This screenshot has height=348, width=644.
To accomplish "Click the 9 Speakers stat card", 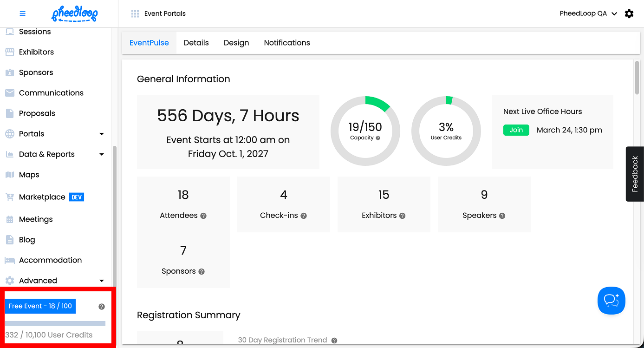I will pyautogui.click(x=484, y=204).
